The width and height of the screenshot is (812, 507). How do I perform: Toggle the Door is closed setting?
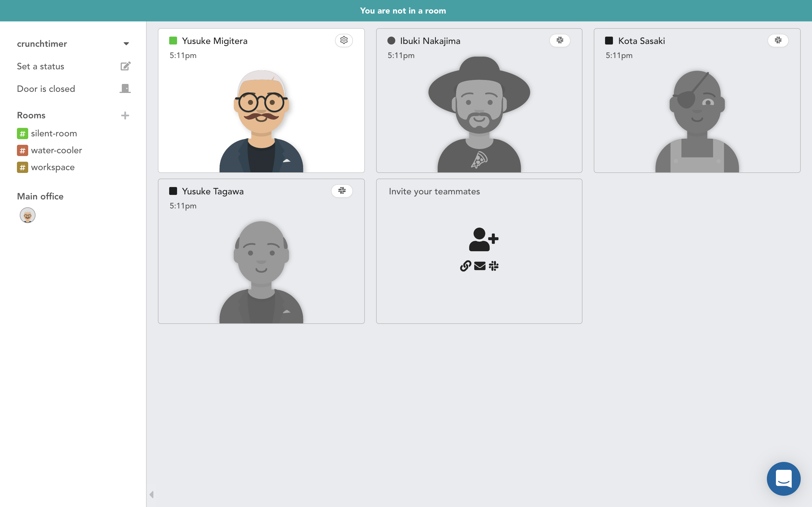coord(46,89)
